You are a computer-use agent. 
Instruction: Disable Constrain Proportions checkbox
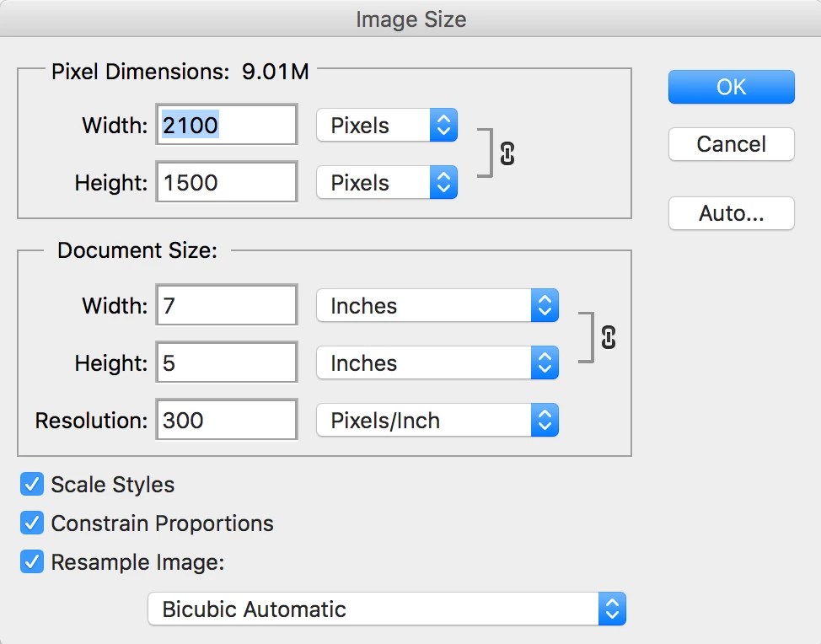tap(32, 523)
